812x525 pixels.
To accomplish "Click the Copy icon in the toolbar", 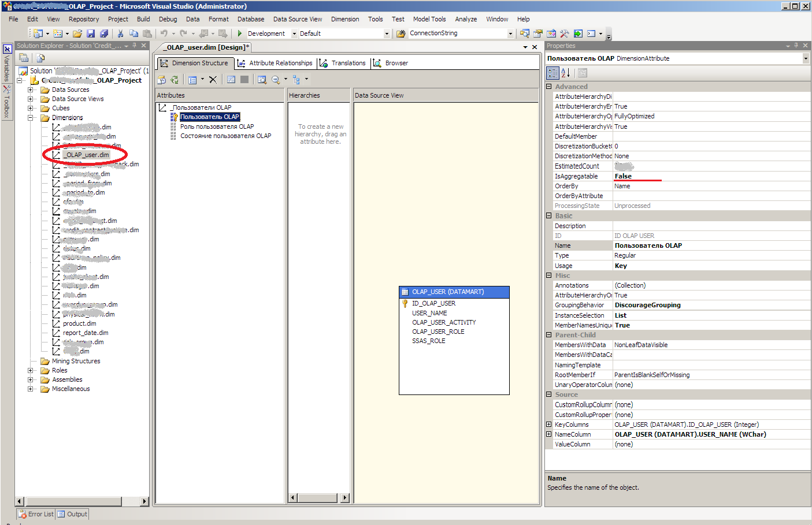I will click(x=134, y=33).
